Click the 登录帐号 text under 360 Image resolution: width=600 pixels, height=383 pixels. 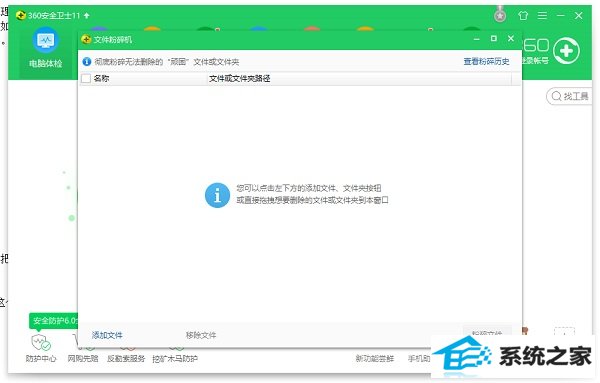tap(535, 60)
